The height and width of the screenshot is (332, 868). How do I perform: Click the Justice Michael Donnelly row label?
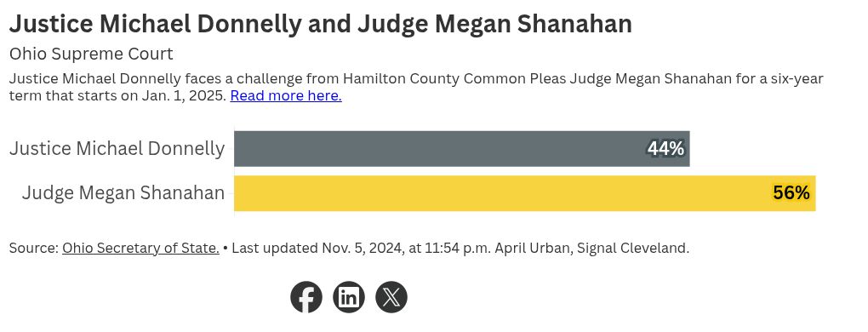(x=117, y=149)
